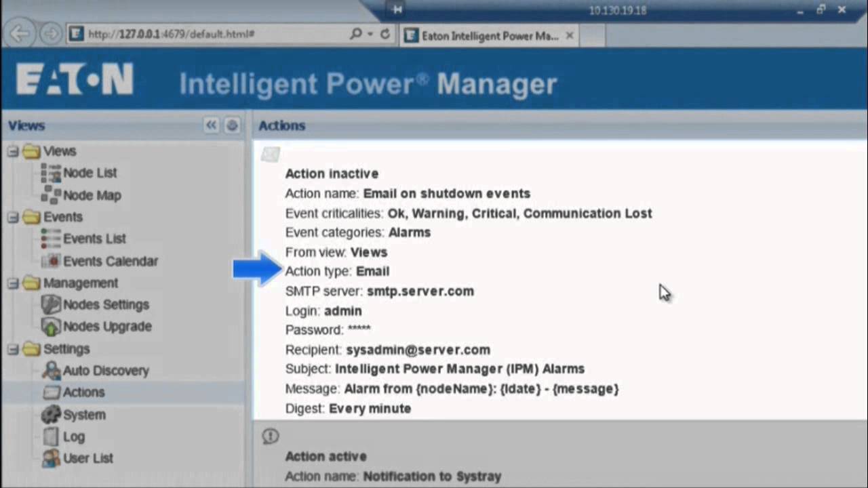This screenshot has height=488, width=868.
Task: Click subject 'Intelligent Power Manager (IPM) Alarms'
Action: 460,369
